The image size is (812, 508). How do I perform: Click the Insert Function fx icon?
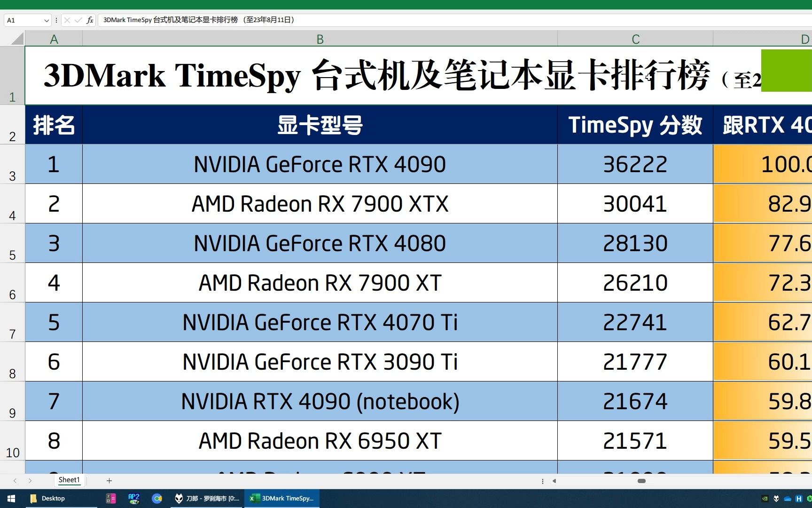[90, 20]
